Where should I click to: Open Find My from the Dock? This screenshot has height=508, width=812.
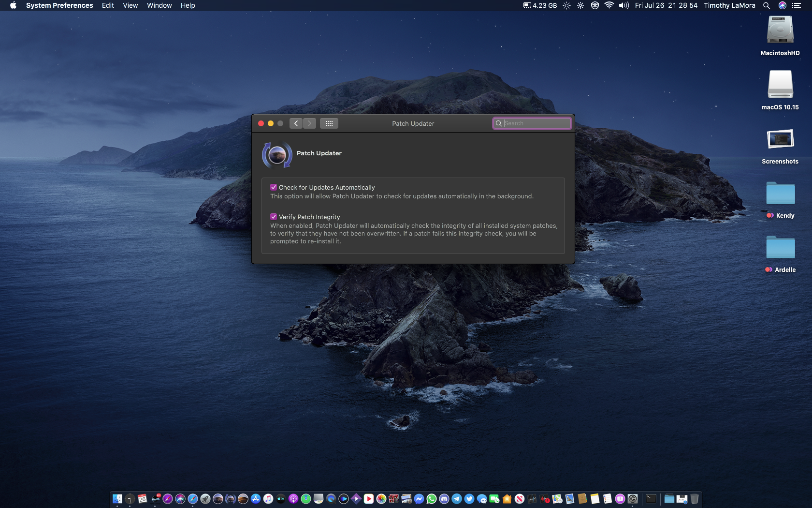click(x=306, y=499)
